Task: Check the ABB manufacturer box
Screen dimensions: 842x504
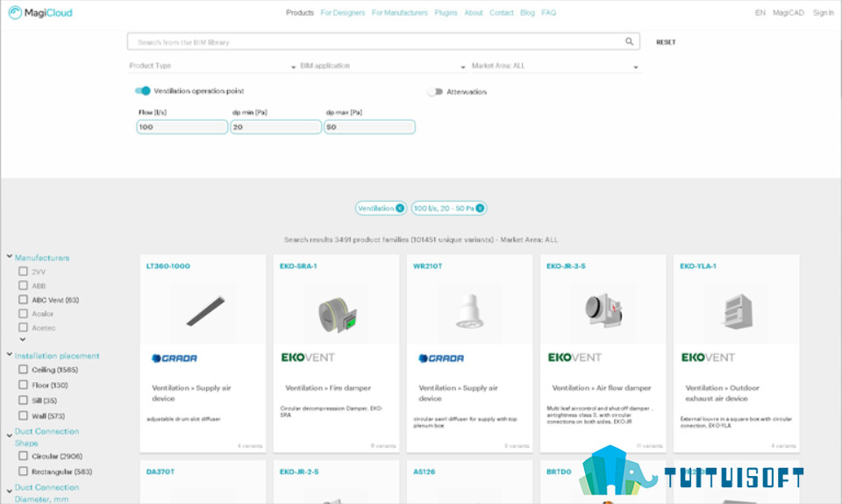Action: point(23,286)
